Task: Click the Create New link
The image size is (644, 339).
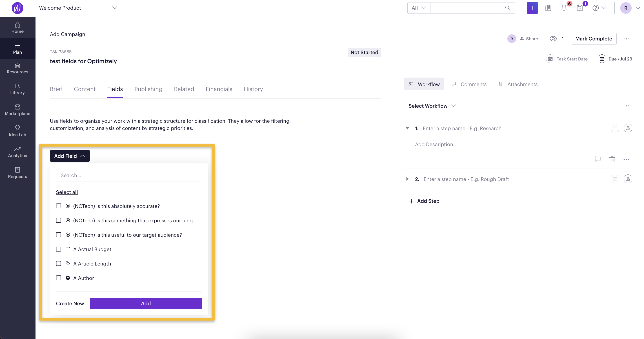Action: coord(70,303)
